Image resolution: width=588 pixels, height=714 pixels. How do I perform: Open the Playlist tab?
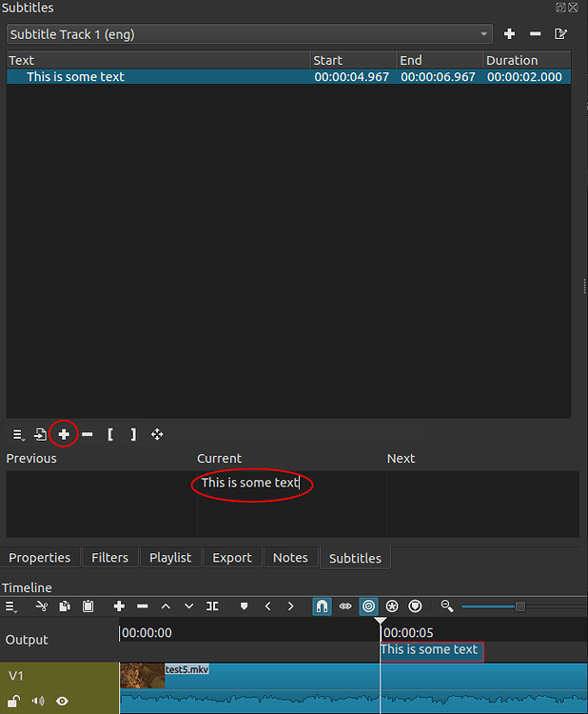point(170,558)
